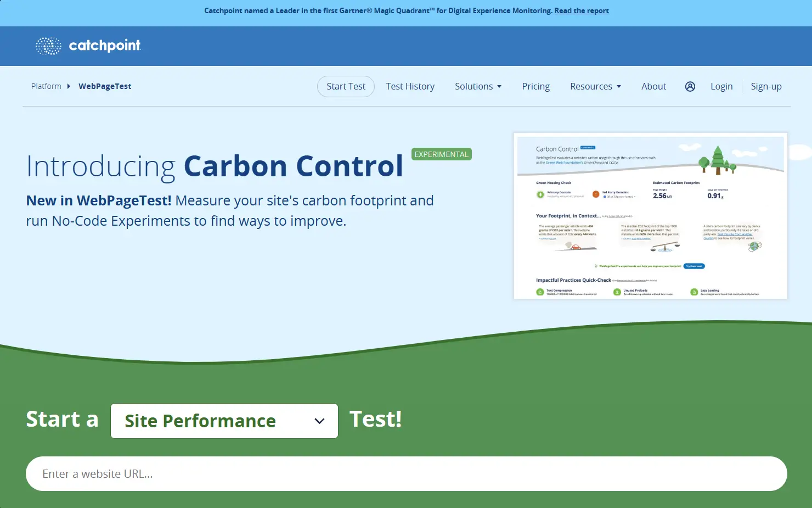Click the Start Test button

tap(346, 86)
